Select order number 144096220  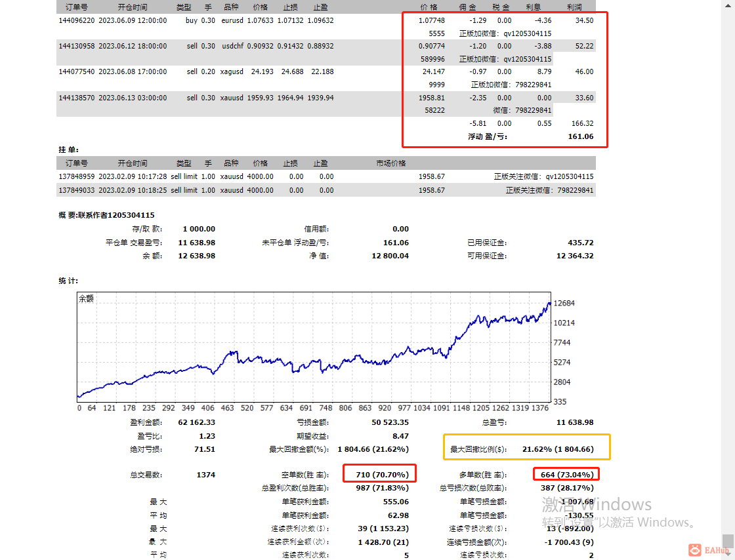[x=76, y=20]
